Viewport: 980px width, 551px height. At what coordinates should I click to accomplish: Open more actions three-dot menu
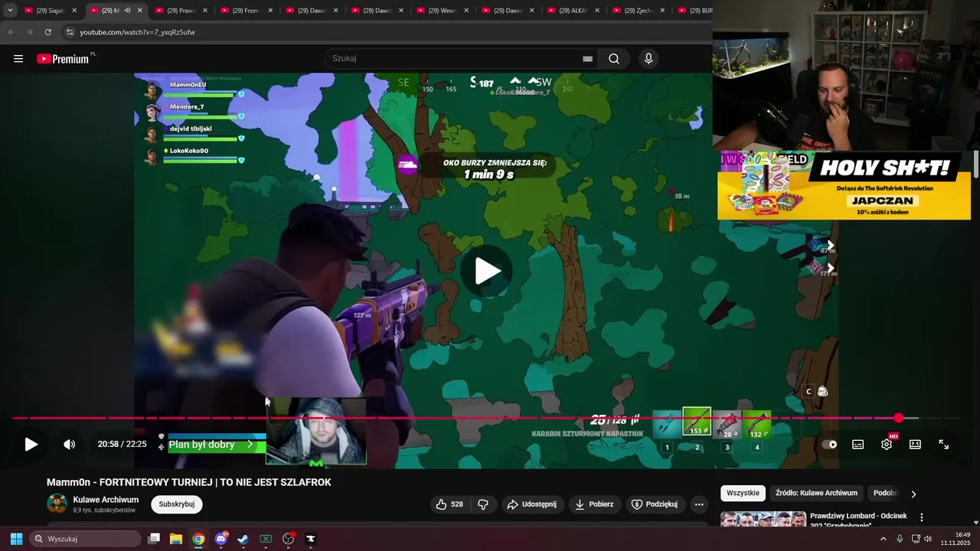699,504
